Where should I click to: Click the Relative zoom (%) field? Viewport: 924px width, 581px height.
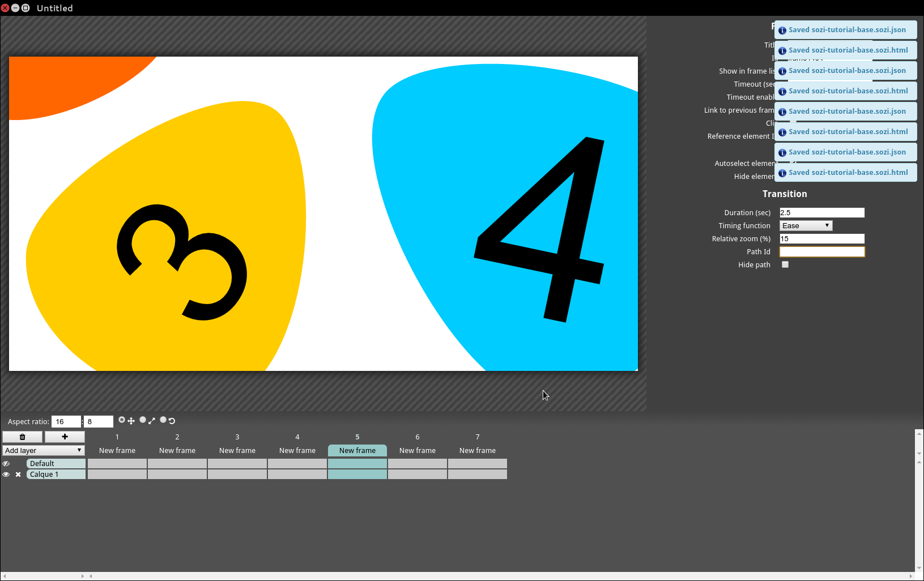[821, 238]
